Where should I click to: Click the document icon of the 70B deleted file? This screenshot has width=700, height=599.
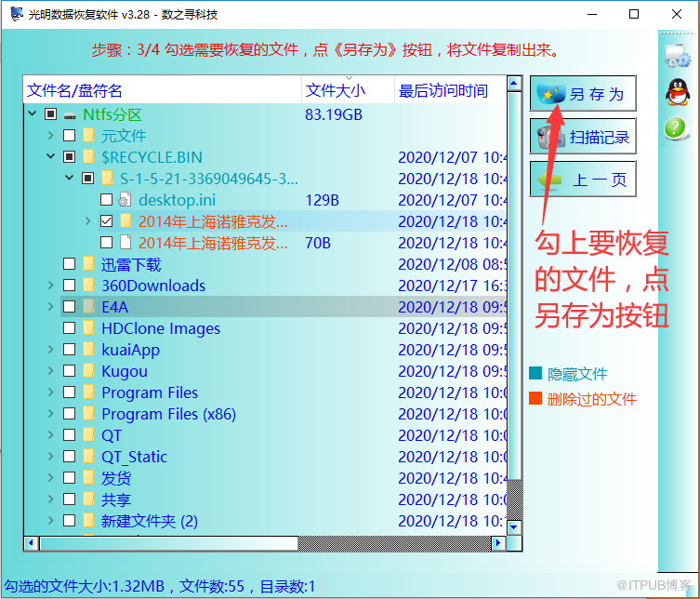coord(125,243)
